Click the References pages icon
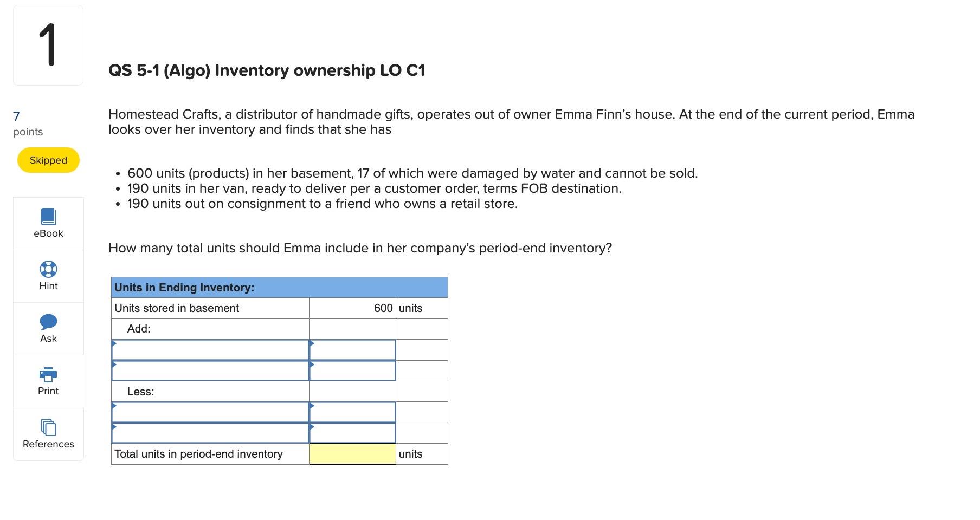Viewport: 980px width, 520px height. click(48, 427)
